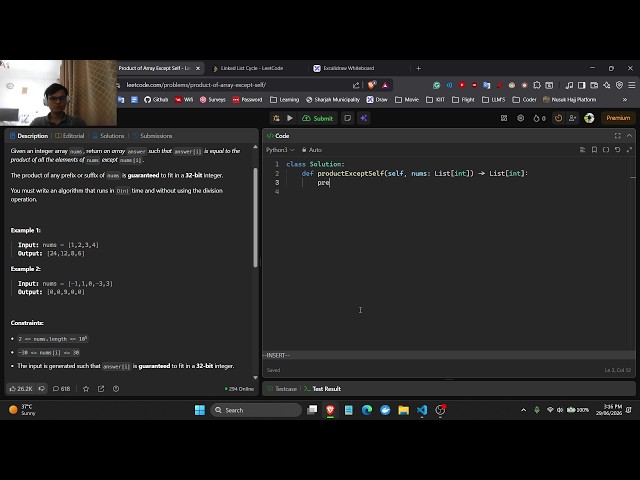Open the Github bookmark
The image size is (640, 480).
coord(156,100)
